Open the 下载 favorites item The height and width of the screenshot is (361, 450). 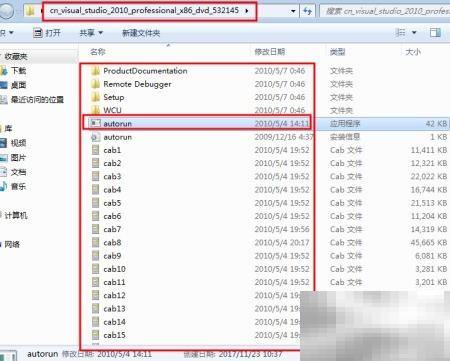pos(18,71)
